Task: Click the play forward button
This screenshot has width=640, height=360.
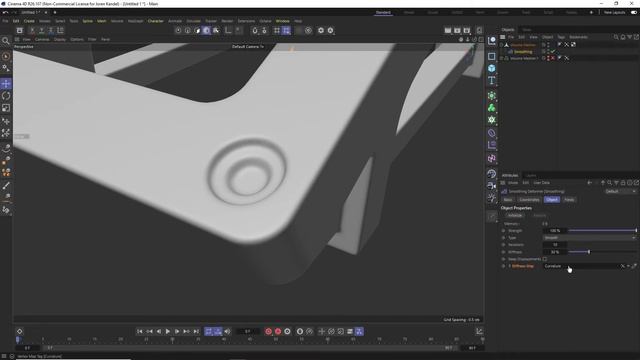Action: tap(168, 331)
